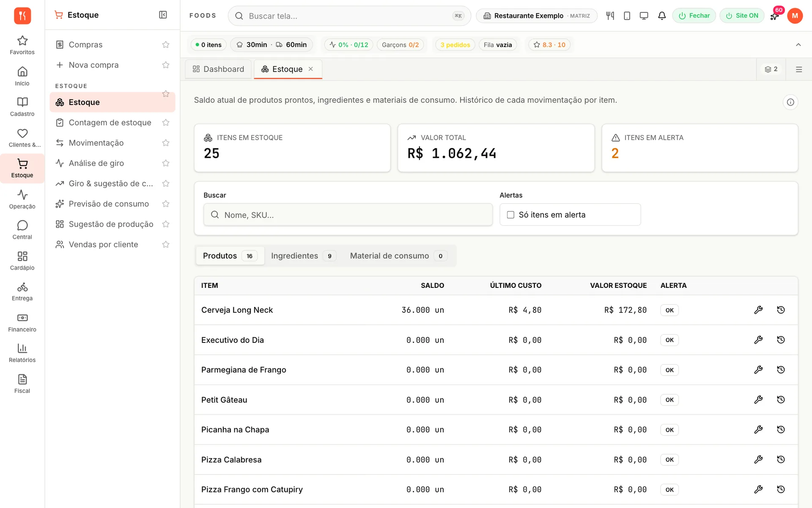Favorite Nova compra with its star
The image size is (812, 508).
pos(166,65)
